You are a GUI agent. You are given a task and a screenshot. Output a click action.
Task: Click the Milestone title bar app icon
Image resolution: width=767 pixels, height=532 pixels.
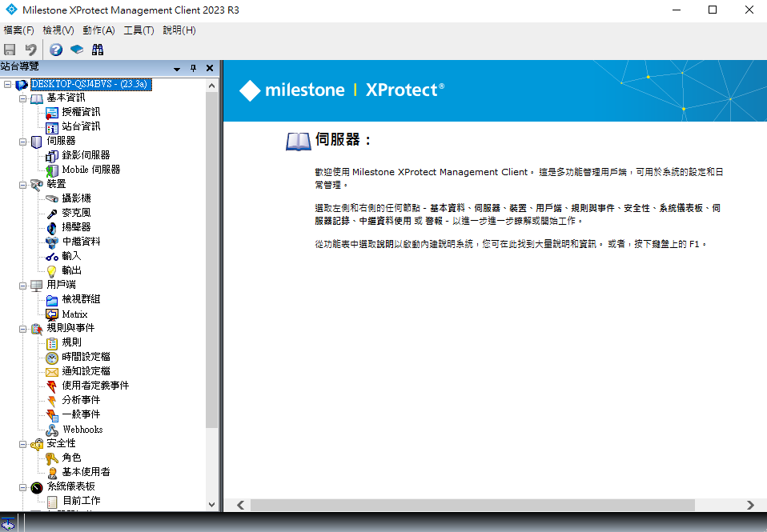pos(11,10)
